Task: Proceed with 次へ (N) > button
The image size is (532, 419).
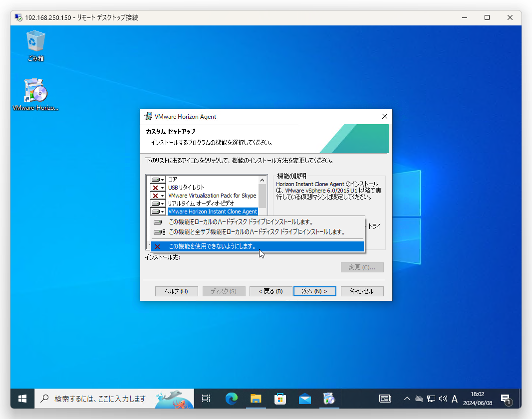Action: point(315,291)
